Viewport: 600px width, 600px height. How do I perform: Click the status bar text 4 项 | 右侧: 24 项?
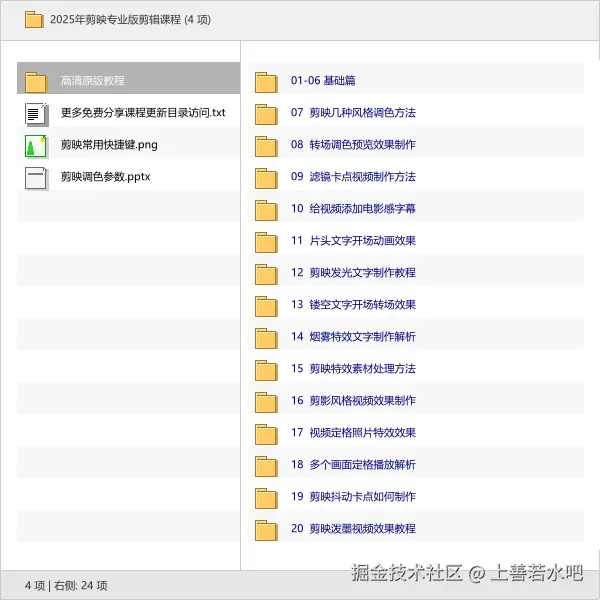[66, 585]
